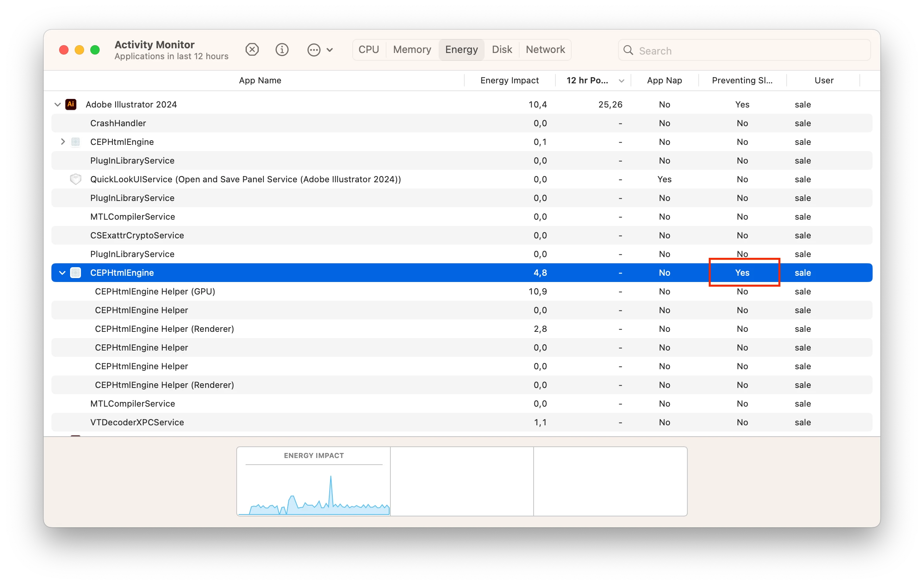Click the QuickLookUIService shield icon

pyautogui.click(x=76, y=179)
